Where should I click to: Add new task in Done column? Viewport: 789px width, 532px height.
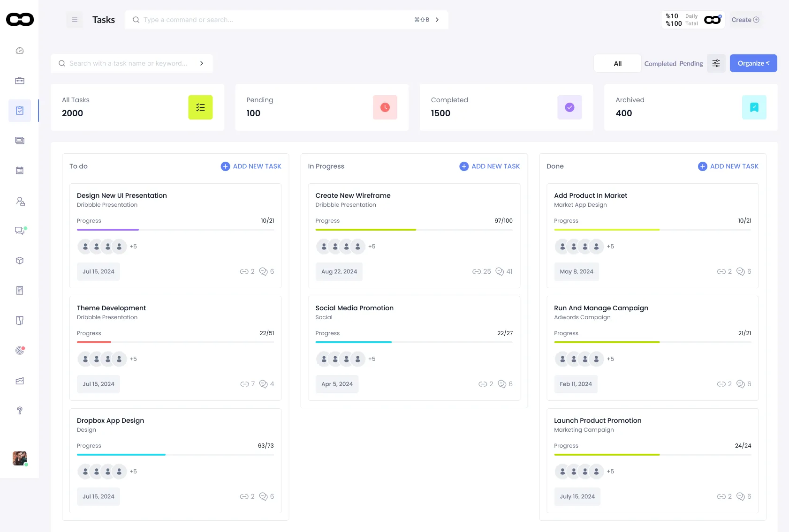(x=728, y=166)
